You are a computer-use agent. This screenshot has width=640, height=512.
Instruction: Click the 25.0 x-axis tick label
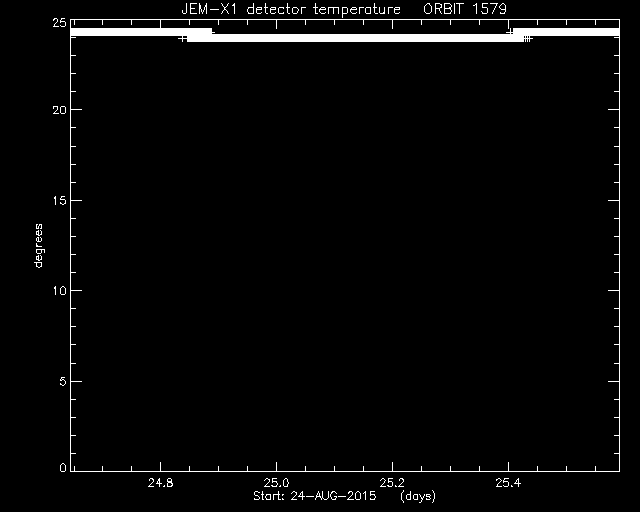click(x=276, y=483)
